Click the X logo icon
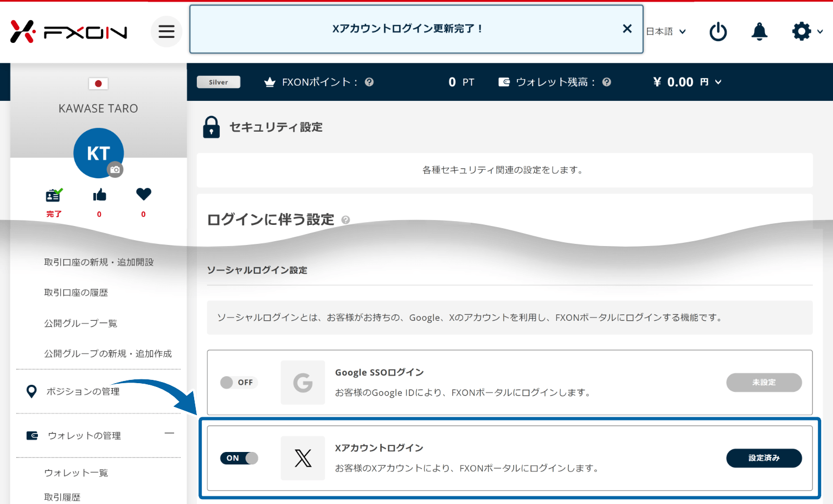This screenshot has height=504, width=833. [x=303, y=458]
